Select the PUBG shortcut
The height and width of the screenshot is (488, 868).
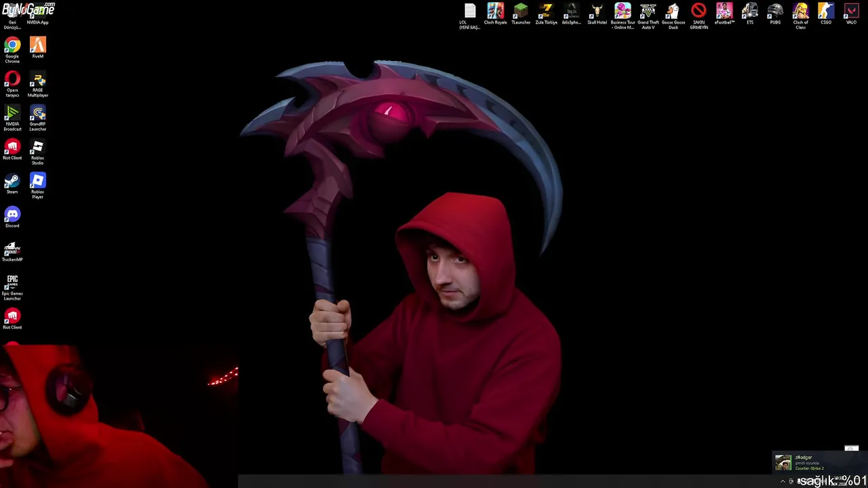point(775,14)
